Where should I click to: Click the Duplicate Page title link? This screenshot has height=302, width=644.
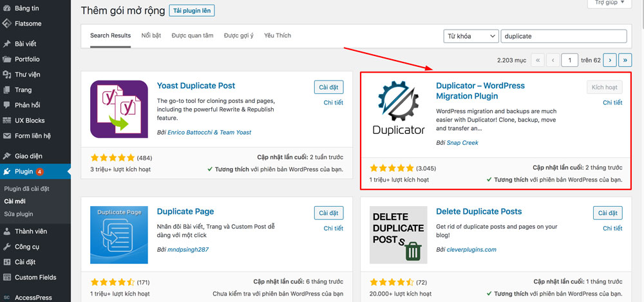185,212
